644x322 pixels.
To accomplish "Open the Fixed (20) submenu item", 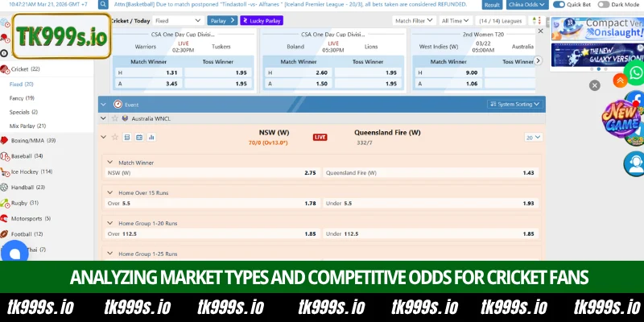I will [x=22, y=85].
